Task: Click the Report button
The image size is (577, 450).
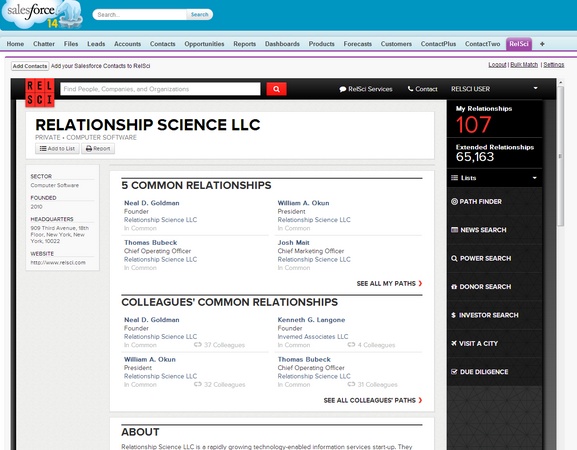Action: pyautogui.click(x=98, y=149)
